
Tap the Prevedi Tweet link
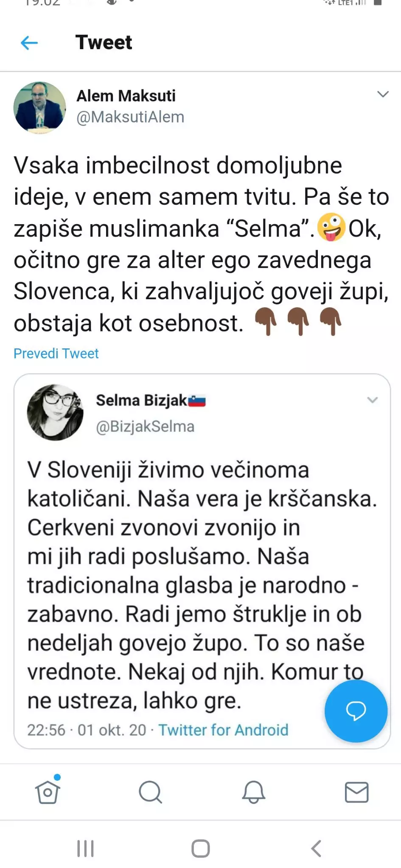[56, 353]
